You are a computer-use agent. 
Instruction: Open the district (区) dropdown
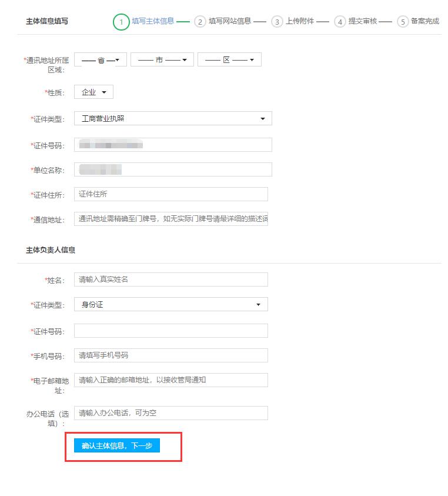pyautogui.click(x=229, y=59)
